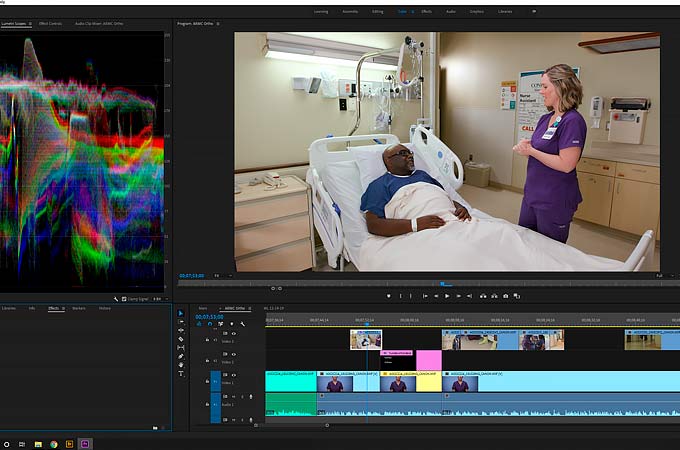Select the Pen tool

[x=181, y=356]
